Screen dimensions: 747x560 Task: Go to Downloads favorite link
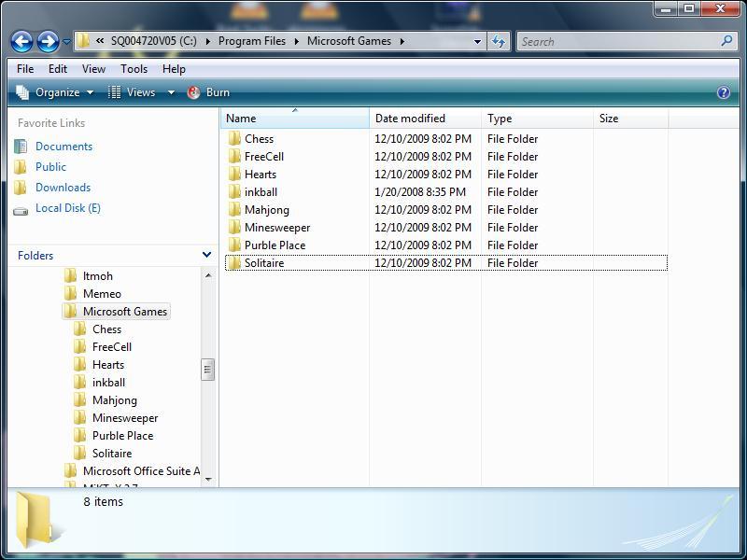pos(63,188)
